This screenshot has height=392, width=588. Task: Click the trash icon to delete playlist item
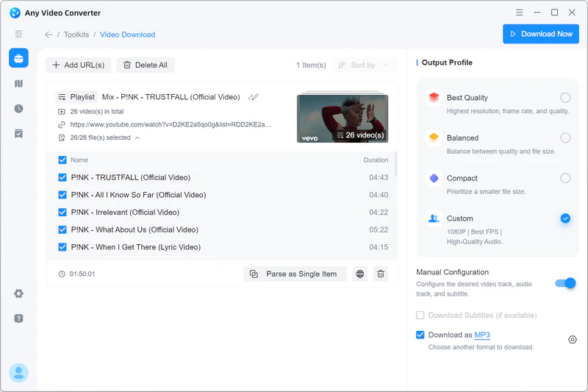pyautogui.click(x=381, y=274)
